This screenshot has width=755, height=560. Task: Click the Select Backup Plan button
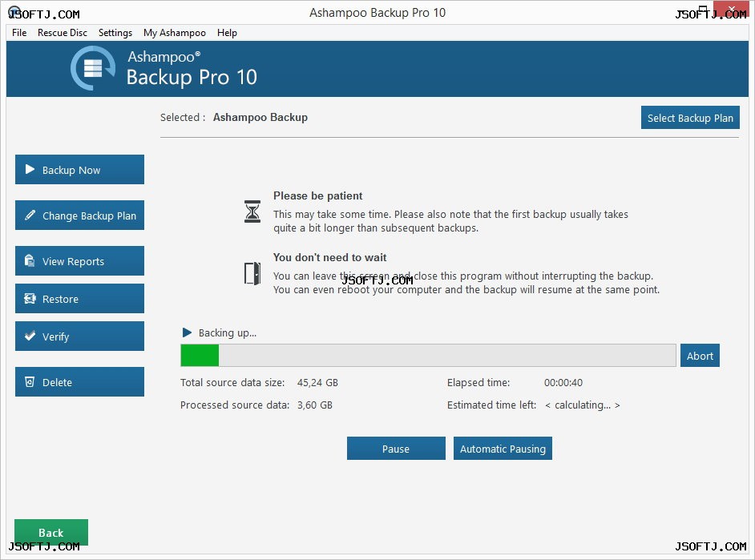coord(690,118)
